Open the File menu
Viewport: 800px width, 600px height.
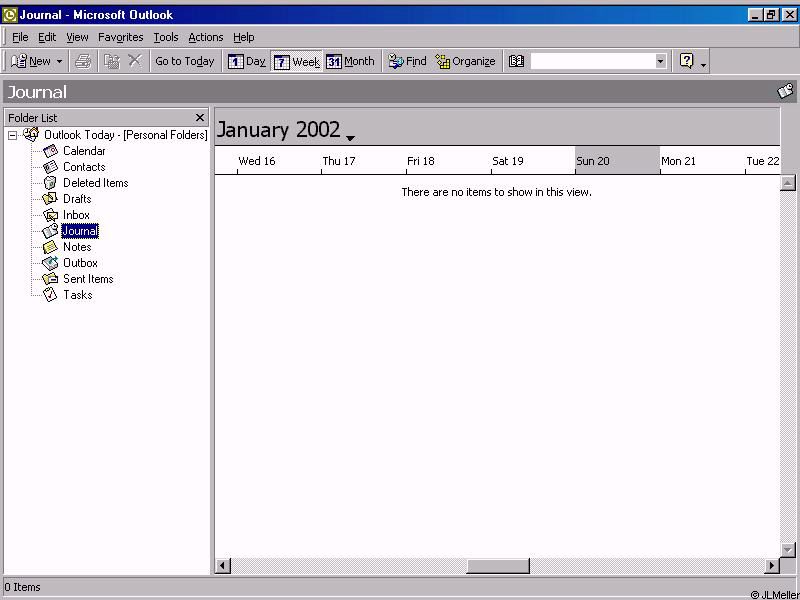point(20,37)
